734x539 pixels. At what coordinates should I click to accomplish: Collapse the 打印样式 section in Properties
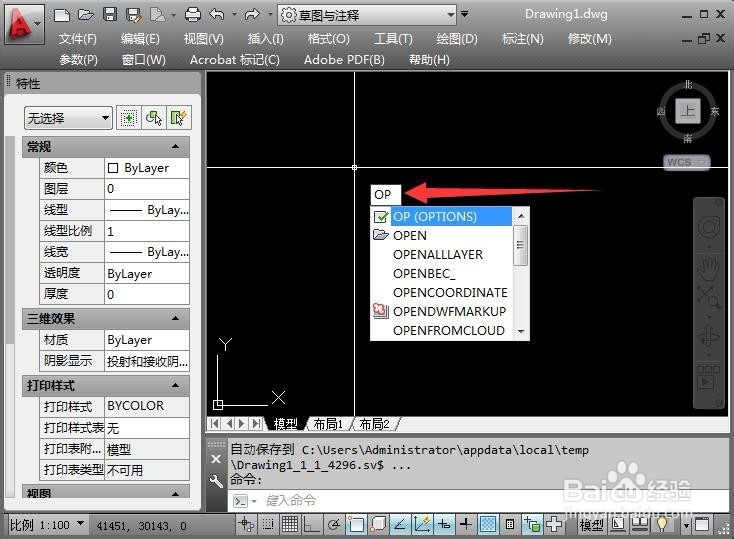pyautogui.click(x=176, y=385)
